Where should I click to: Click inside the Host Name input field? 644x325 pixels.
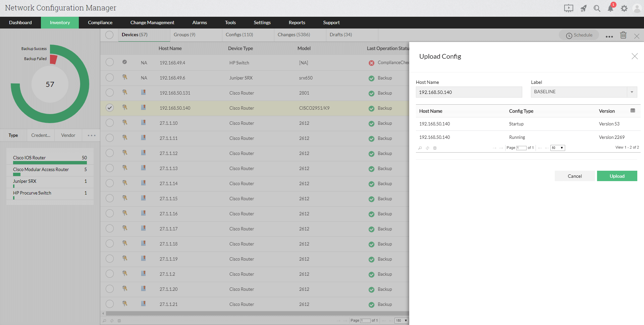pyautogui.click(x=469, y=92)
